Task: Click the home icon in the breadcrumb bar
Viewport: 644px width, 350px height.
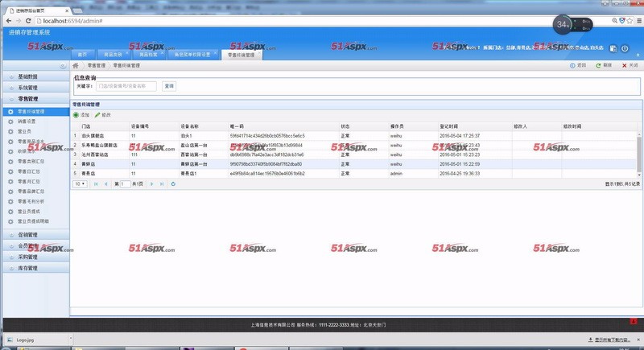Action: pyautogui.click(x=76, y=66)
